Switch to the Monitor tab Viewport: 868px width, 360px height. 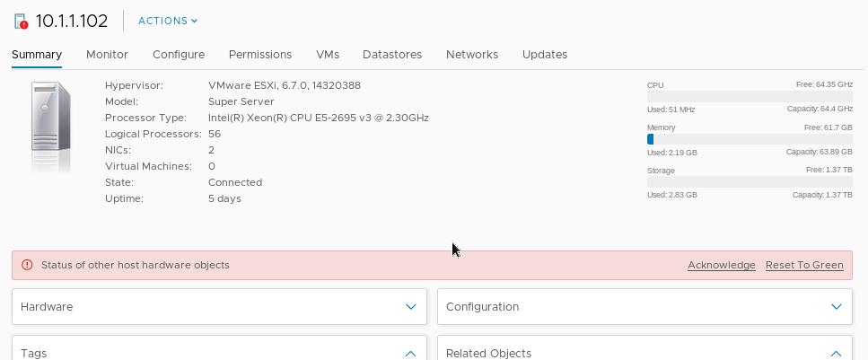107,55
